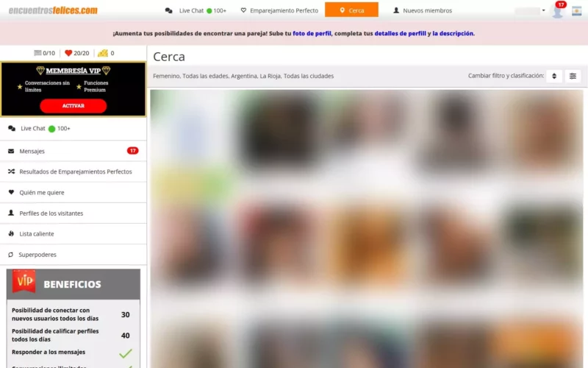Image resolution: width=588 pixels, height=368 pixels.
Task: Click 'Posibilidad de conectar con nuevos usuarios' benefit
Action: point(55,314)
